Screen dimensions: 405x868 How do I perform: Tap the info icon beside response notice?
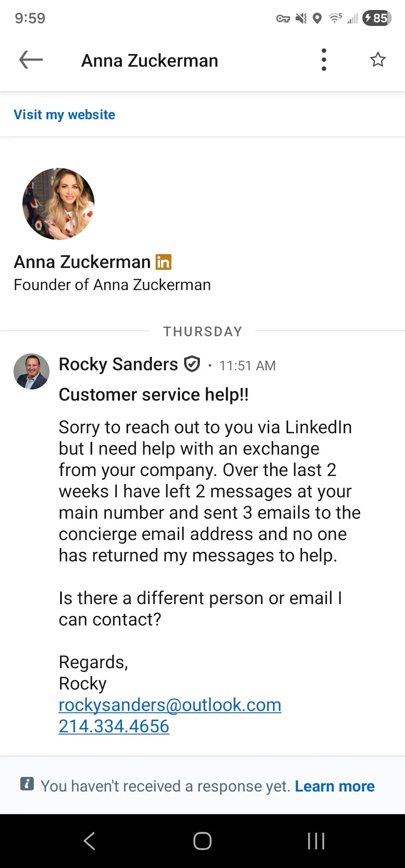[27, 784]
